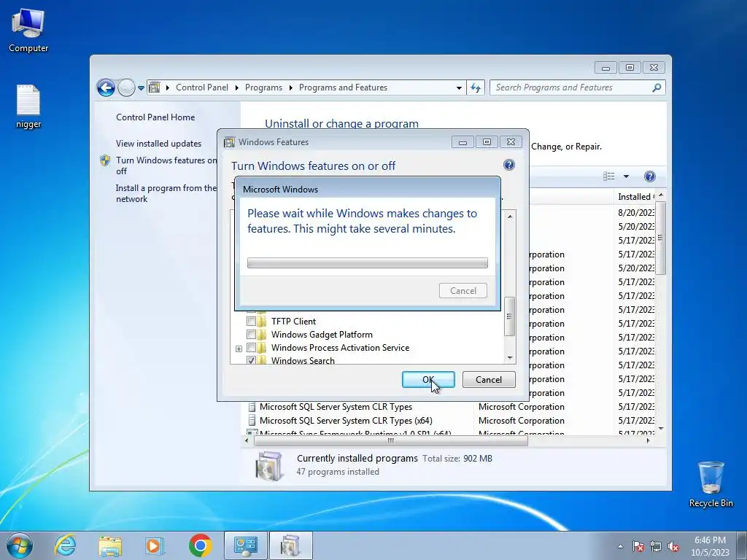Open the change view dropdown arrow
Screen dimensions: 747x560
click(626, 176)
